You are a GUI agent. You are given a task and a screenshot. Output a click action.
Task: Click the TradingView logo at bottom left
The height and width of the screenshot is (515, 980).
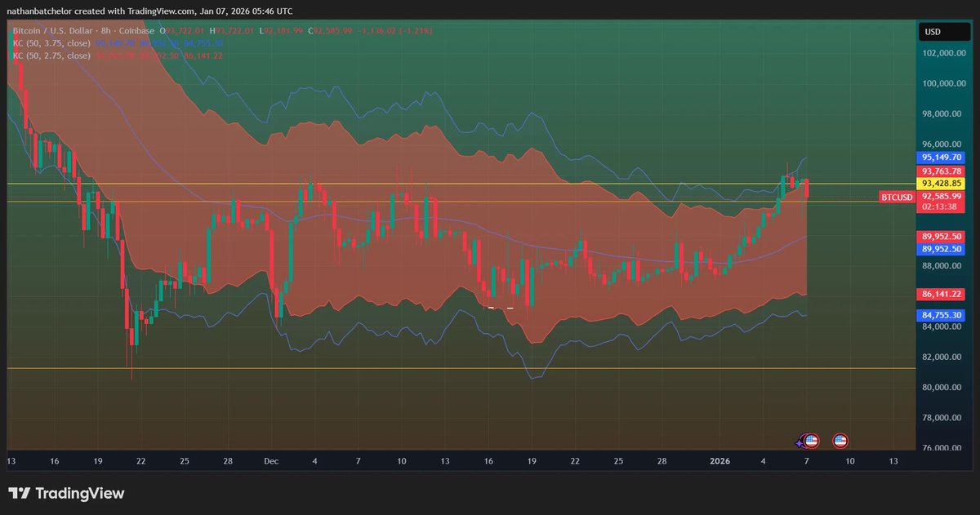(x=66, y=493)
